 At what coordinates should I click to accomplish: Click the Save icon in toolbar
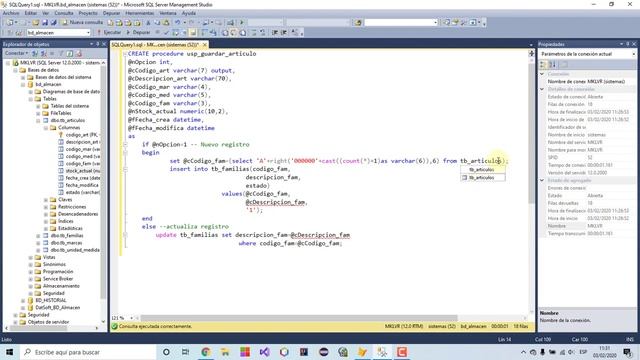pos(45,22)
